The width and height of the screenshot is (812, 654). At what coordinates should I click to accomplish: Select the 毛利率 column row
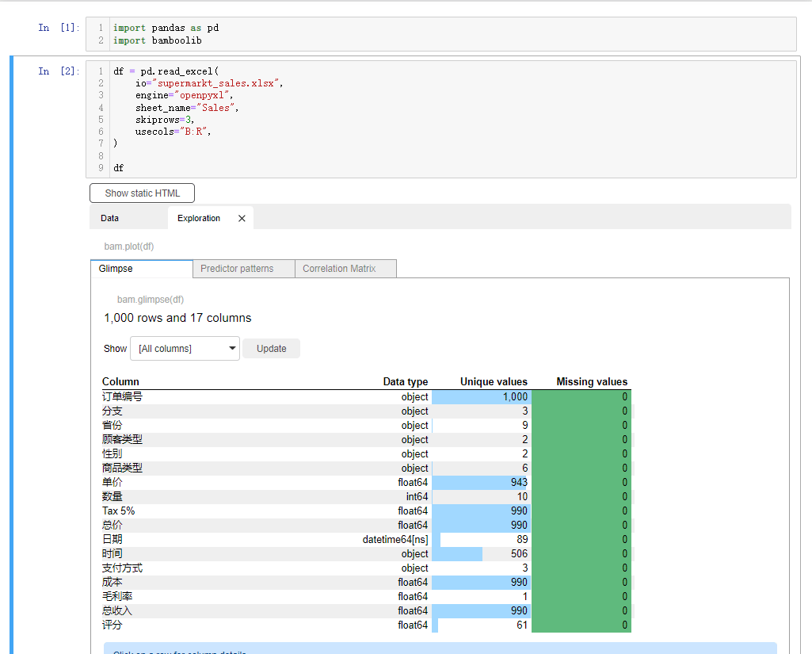(367, 596)
